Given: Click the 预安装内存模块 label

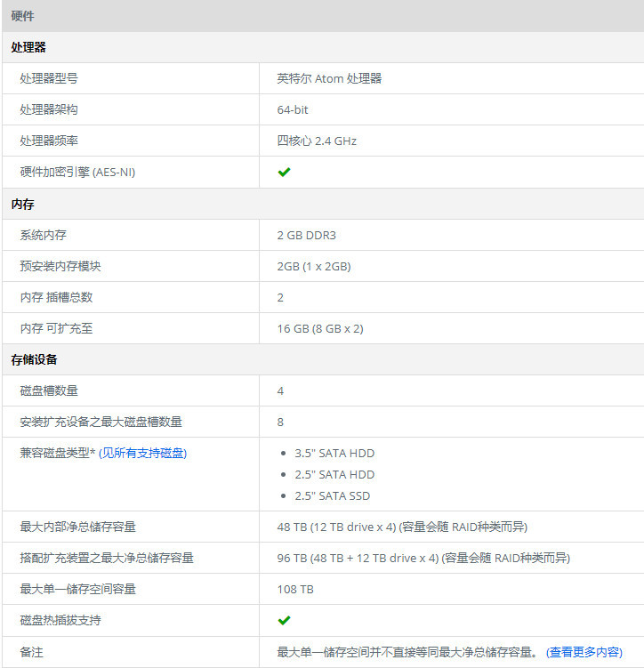Looking at the screenshot, I should pyautogui.click(x=60, y=266).
